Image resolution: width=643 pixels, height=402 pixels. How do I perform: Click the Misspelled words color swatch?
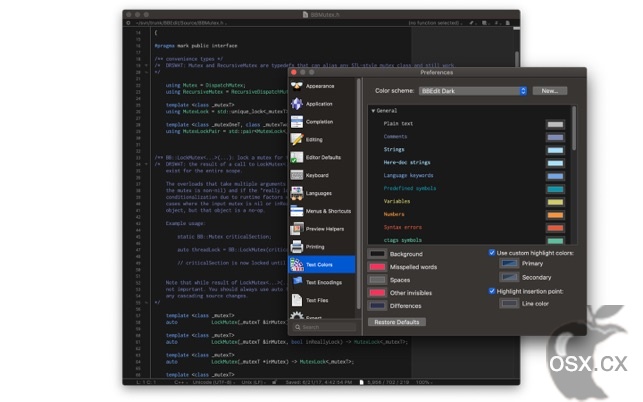point(377,267)
